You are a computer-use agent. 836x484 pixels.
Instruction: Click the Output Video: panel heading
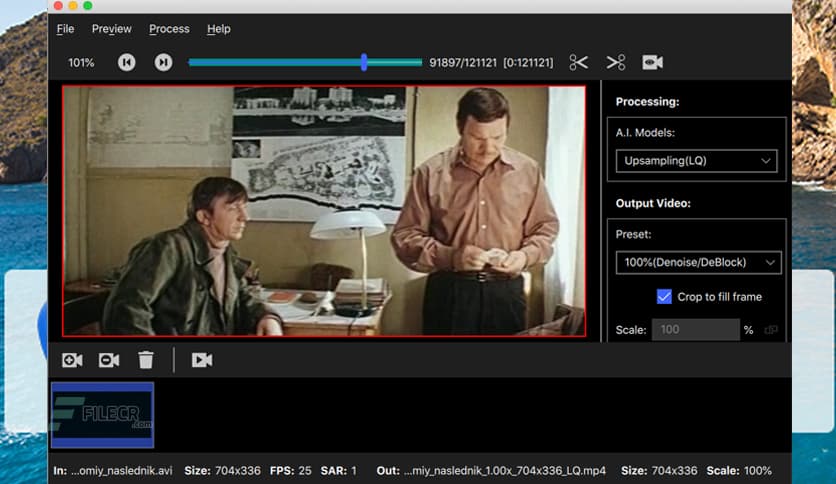pyautogui.click(x=653, y=203)
